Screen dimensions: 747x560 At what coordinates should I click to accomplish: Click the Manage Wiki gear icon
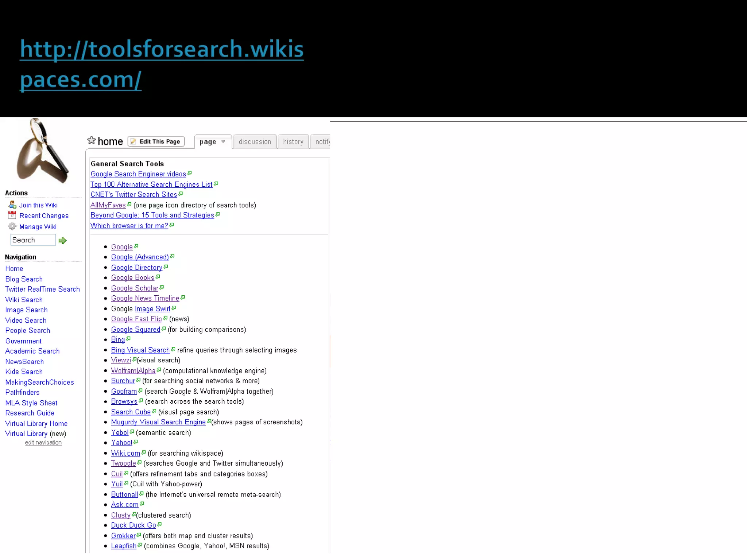(12, 226)
